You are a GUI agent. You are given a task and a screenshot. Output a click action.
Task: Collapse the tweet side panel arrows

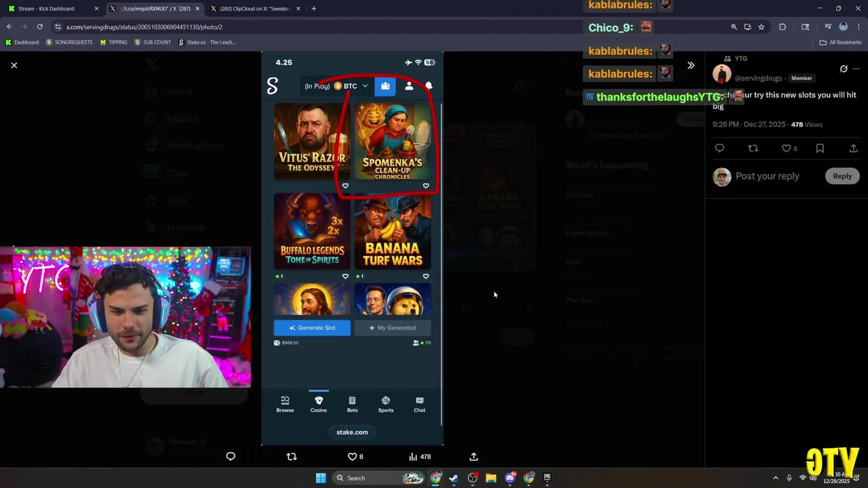coord(690,66)
